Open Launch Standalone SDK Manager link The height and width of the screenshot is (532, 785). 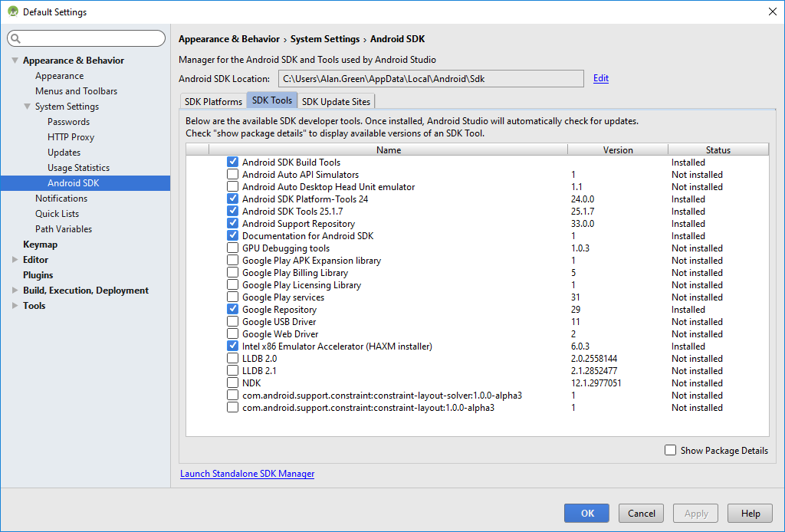coord(247,474)
